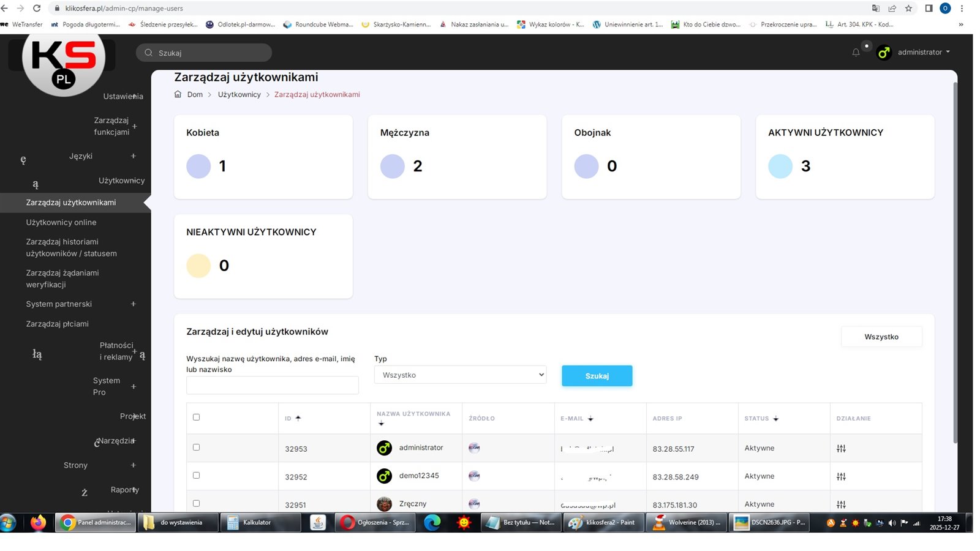
Task: Open Użytkownicy online in sidebar
Action: point(61,222)
